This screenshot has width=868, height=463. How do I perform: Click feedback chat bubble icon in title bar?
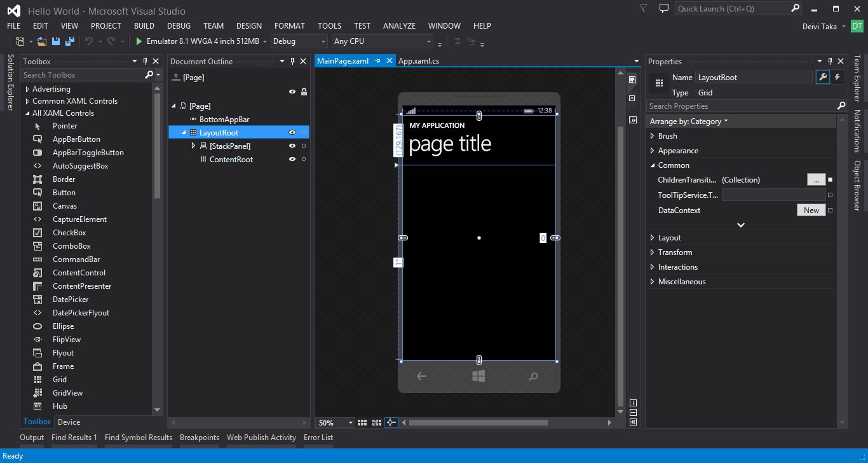(663, 9)
